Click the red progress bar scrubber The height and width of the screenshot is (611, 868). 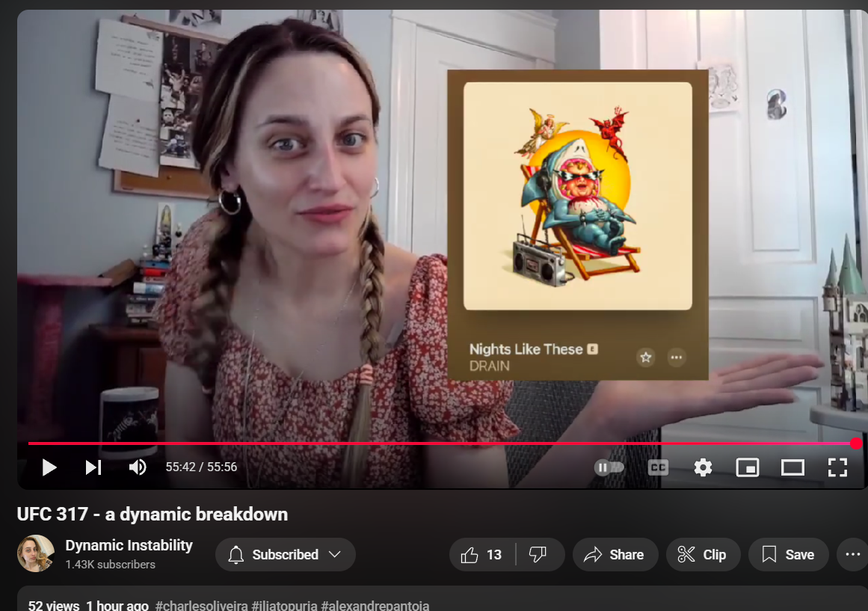coord(856,443)
